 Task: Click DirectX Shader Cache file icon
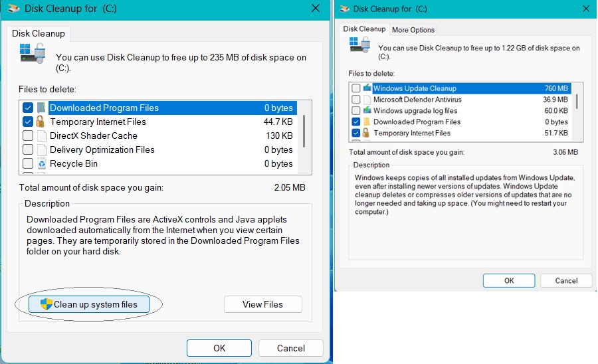42,136
